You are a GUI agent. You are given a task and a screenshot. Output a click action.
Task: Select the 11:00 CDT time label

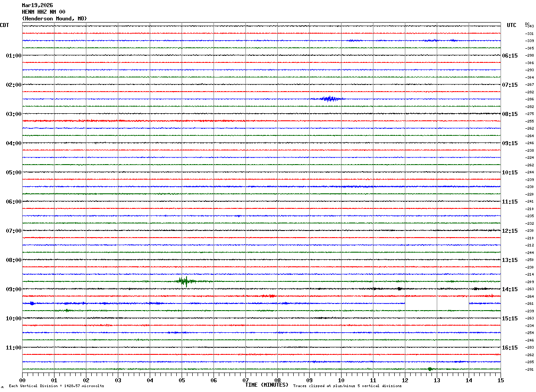[x=13, y=348]
